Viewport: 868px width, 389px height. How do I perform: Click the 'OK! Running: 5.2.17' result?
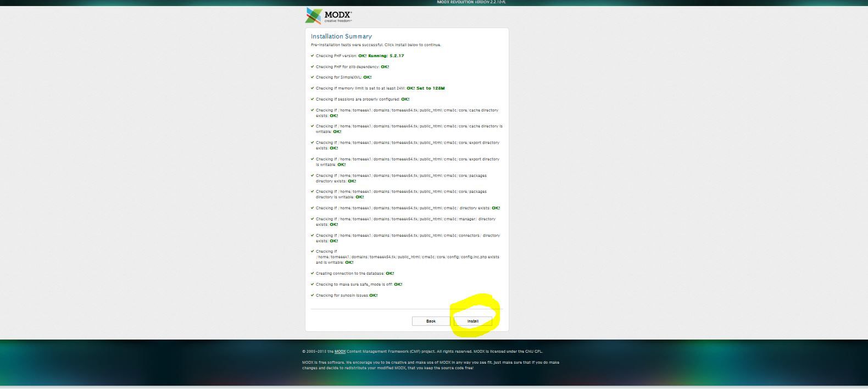(381, 55)
